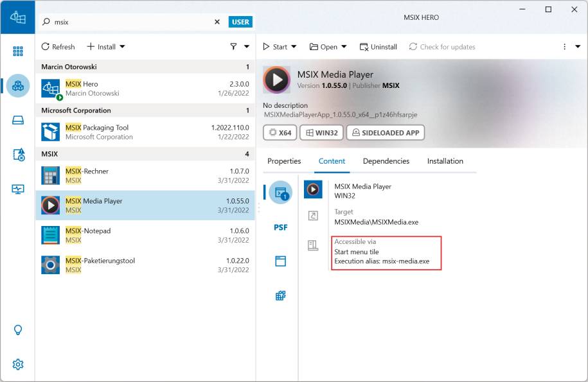Click the Target shortcut arrow icon
Screen dimensions: 588x382
[313, 216]
